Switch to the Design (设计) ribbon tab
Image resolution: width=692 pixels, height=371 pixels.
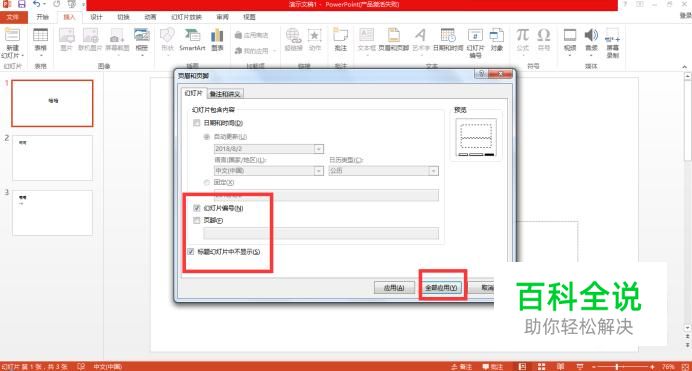[96, 17]
